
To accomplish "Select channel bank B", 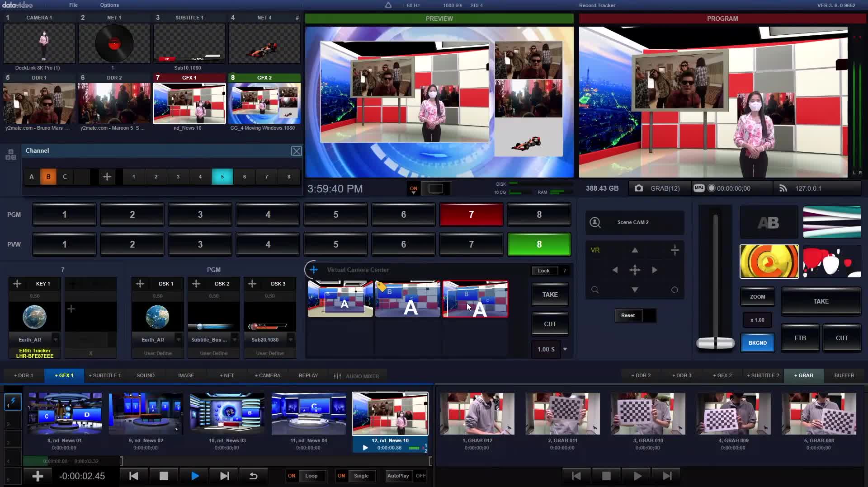I will 48,177.
